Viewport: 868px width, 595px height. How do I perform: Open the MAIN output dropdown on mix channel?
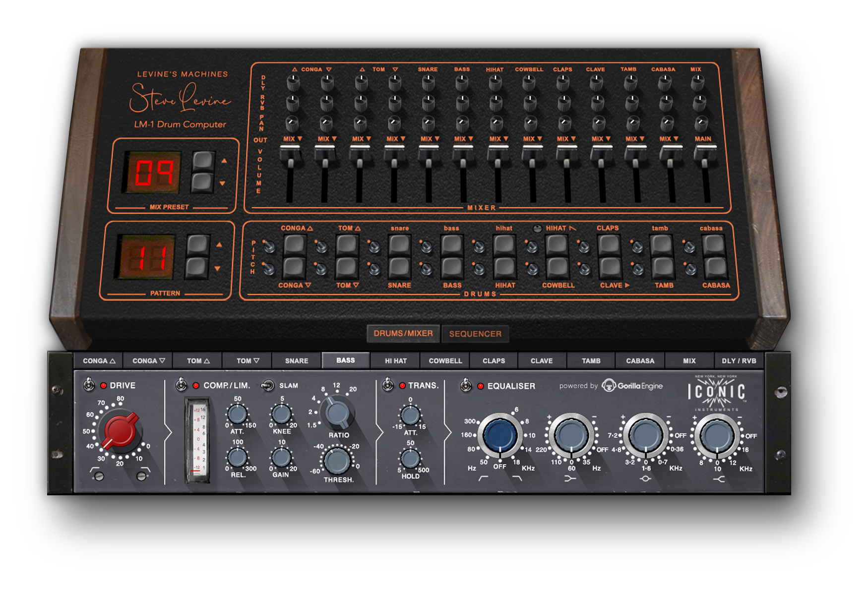[x=702, y=139]
